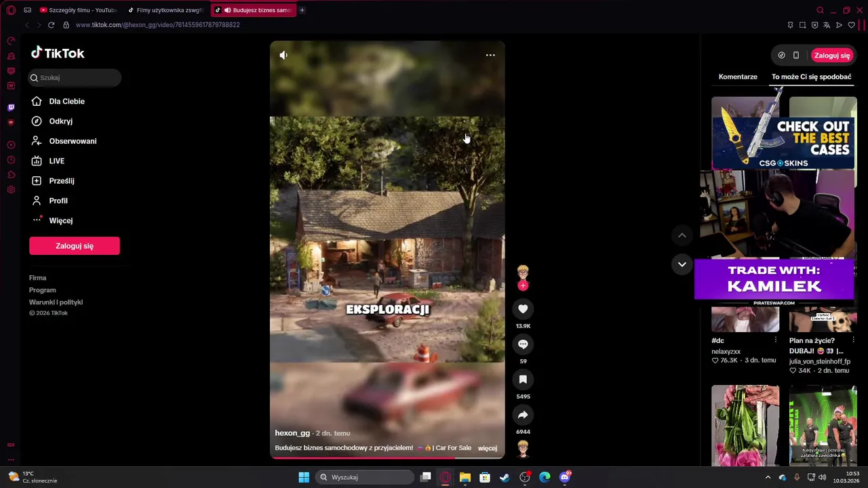This screenshot has height=488, width=868.
Task: Open options for the #dc video
Action: coord(775,340)
